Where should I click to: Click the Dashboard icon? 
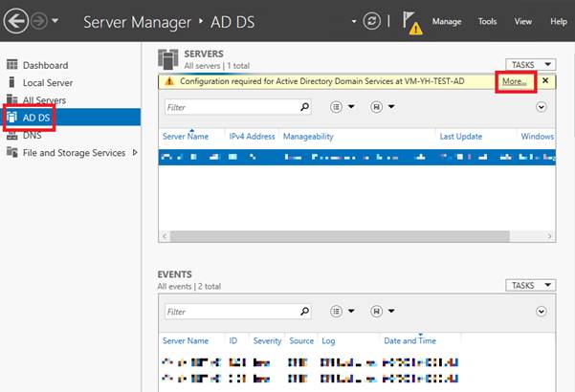click(x=11, y=64)
